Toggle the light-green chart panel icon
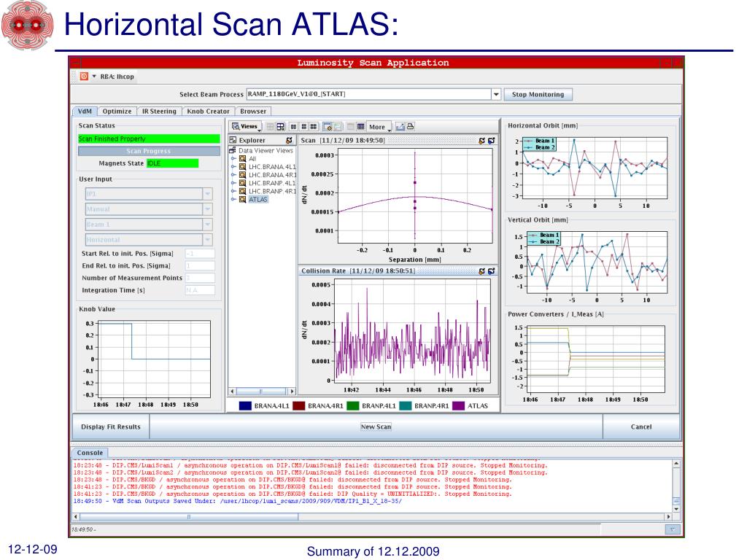The height and width of the screenshot is (560, 747). [338, 127]
